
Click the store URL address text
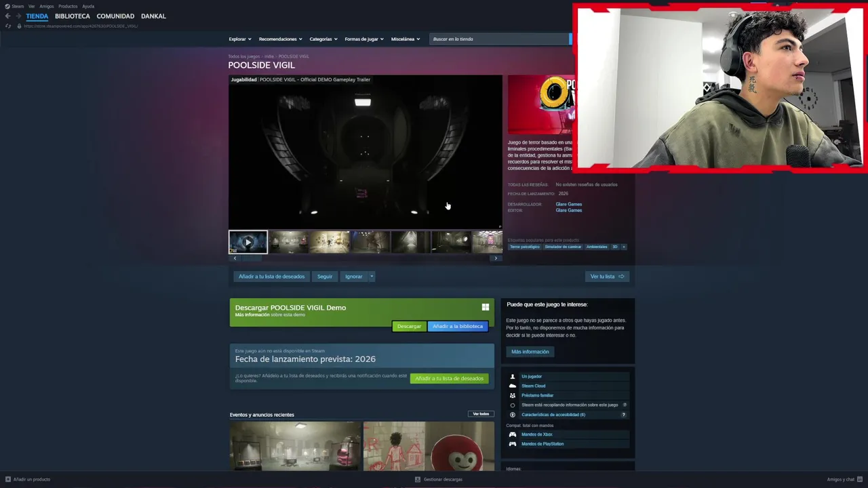tap(81, 26)
